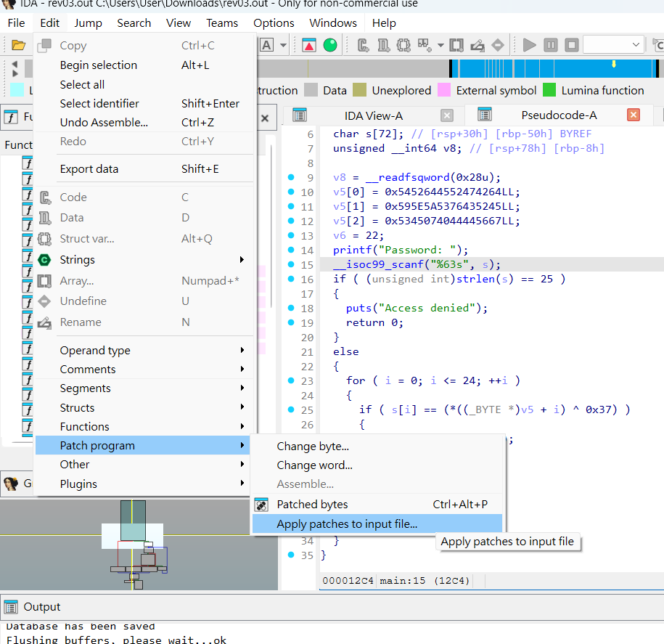Click the open file folder icon
The width and height of the screenshot is (664, 644).
coord(18,45)
